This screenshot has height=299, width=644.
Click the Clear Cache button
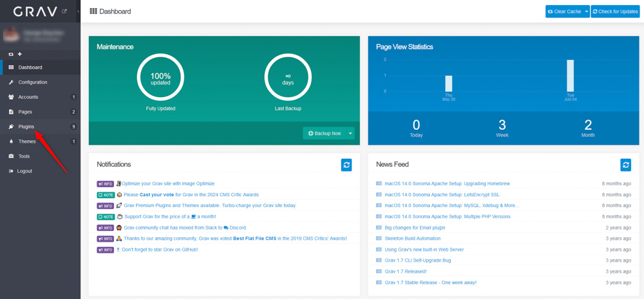(564, 12)
